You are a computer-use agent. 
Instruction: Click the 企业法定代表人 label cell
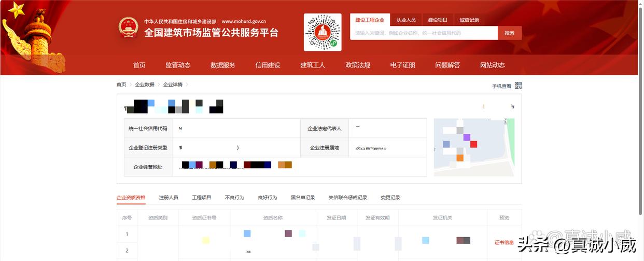pyautogui.click(x=325, y=128)
